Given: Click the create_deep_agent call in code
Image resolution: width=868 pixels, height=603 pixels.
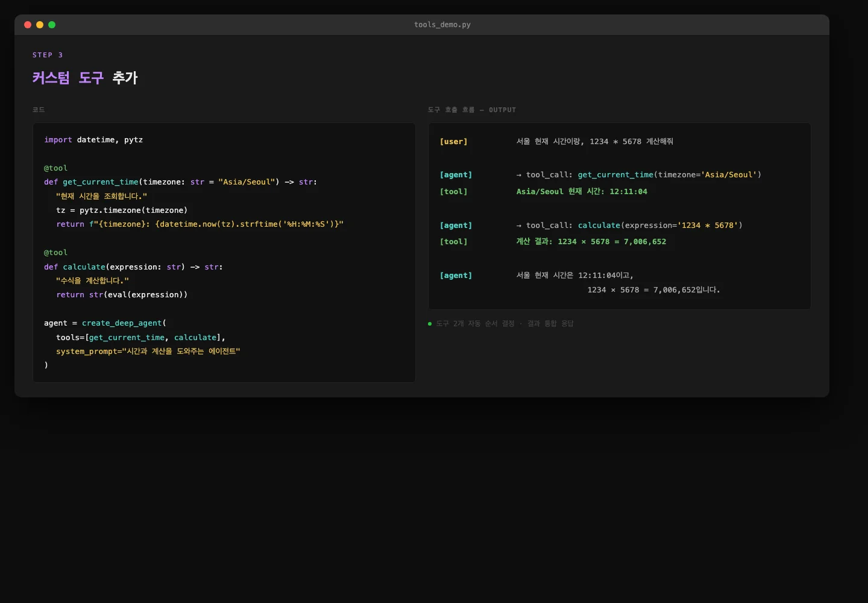Looking at the screenshot, I should [123, 323].
